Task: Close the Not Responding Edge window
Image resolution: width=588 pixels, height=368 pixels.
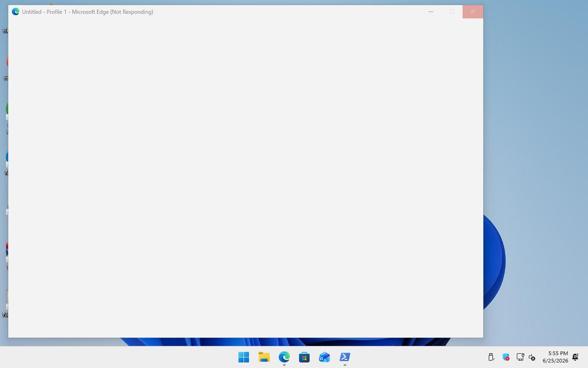Action: (473, 11)
